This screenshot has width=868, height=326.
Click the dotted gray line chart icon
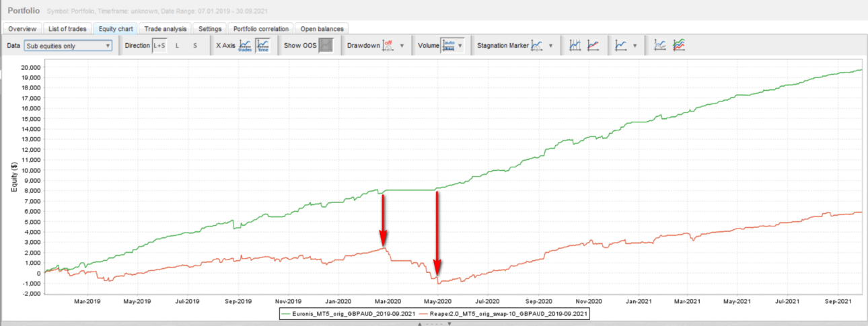pyautogui.click(x=661, y=46)
